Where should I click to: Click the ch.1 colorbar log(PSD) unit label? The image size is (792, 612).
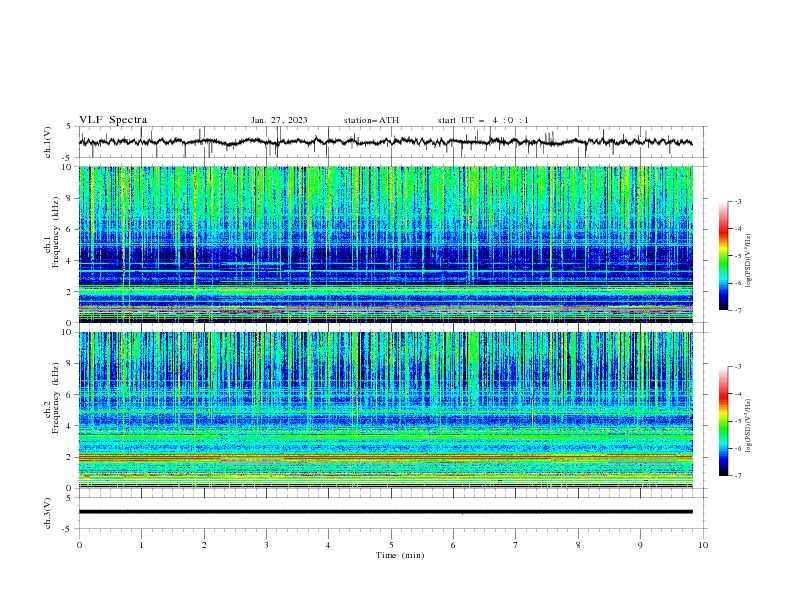tap(749, 261)
